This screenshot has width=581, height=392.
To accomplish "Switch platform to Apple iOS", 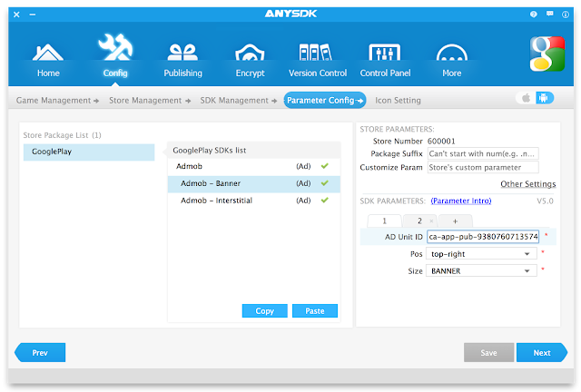I will (x=526, y=98).
